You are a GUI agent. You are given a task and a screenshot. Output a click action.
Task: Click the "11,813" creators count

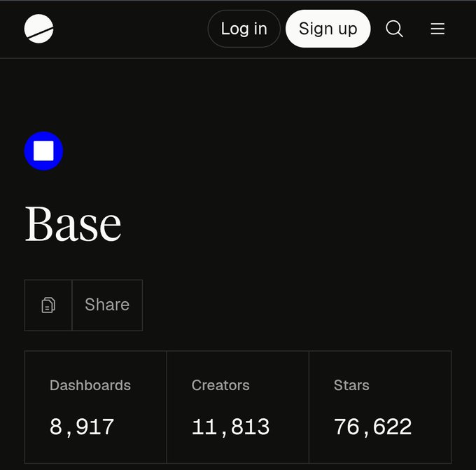(230, 427)
